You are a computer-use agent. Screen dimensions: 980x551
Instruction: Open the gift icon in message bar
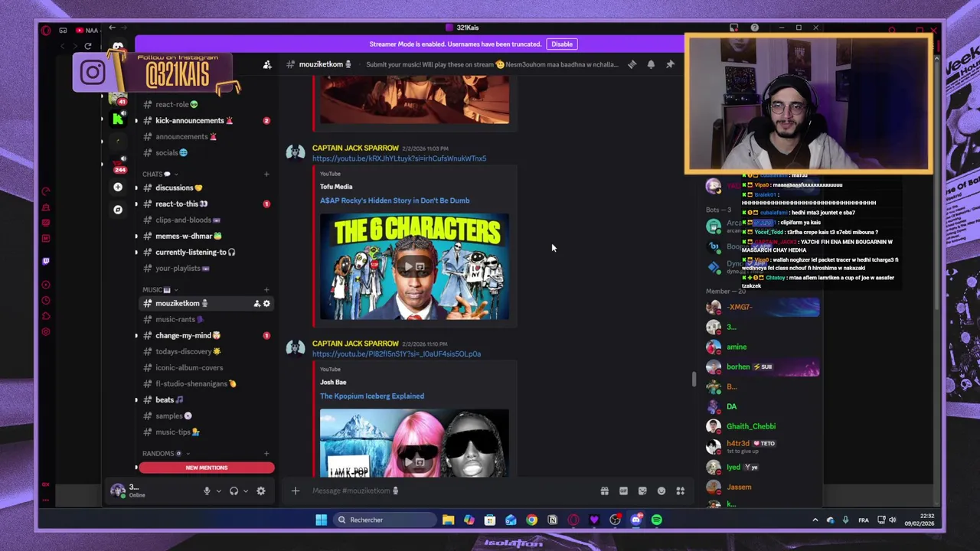coord(604,491)
